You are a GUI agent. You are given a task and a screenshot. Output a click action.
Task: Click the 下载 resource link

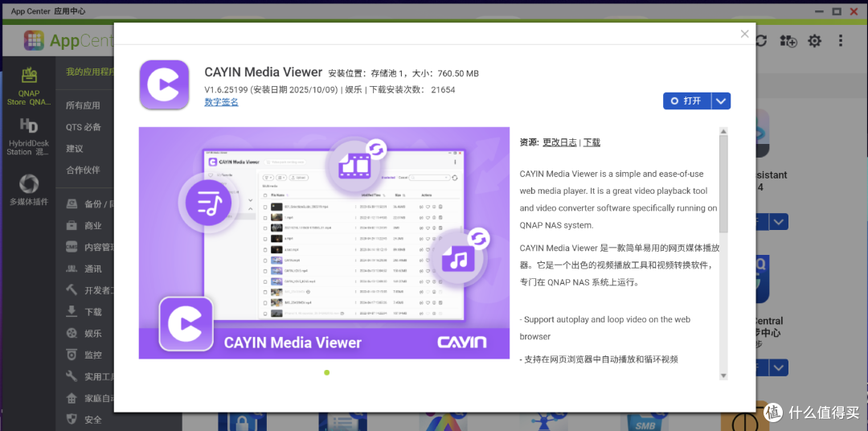[x=592, y=142]
